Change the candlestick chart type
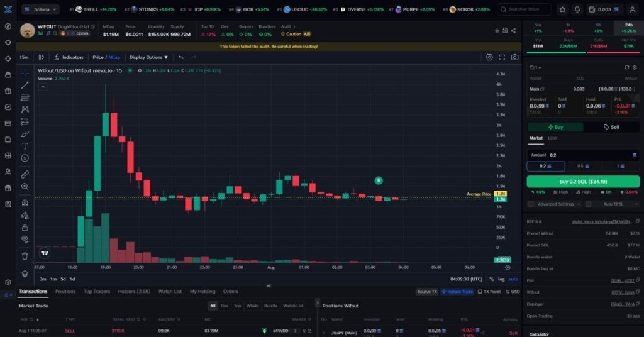This screenshot has height=337, width=644. click(x=41, y=57)
